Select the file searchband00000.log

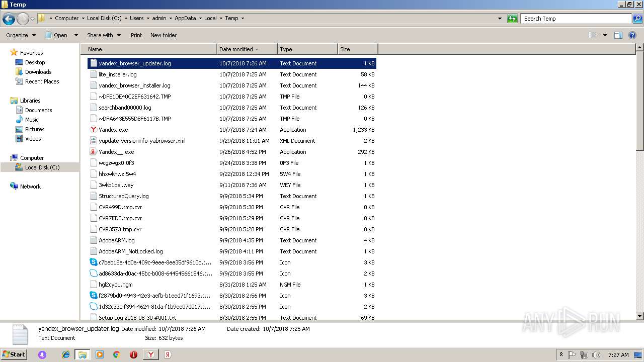tap(232, 108)
